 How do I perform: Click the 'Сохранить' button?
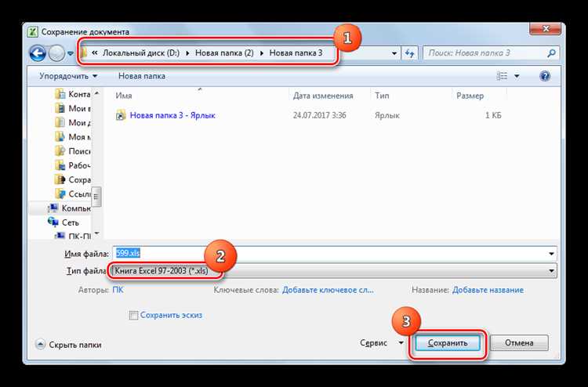pyautogui.click(x=448, y=343)
